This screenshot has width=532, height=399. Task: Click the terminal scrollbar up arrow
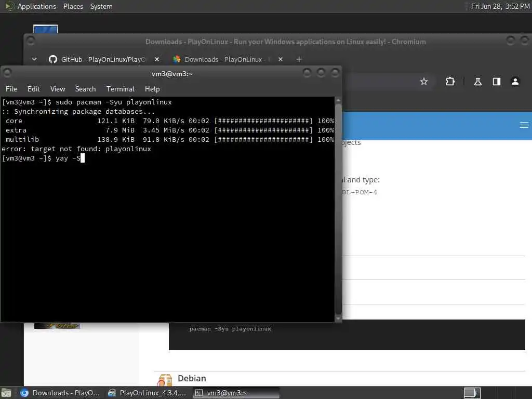(x=338, y=100)
